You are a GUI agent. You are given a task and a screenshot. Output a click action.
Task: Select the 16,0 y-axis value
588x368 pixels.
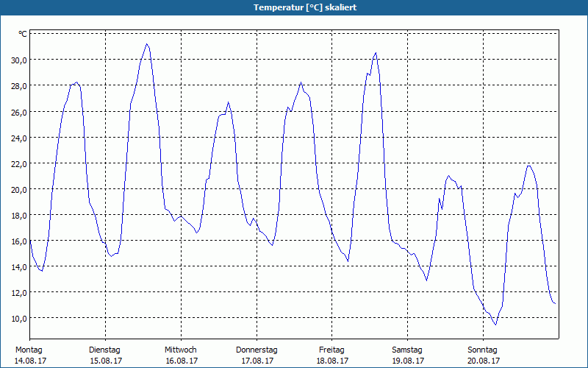[x=19, y=241]
